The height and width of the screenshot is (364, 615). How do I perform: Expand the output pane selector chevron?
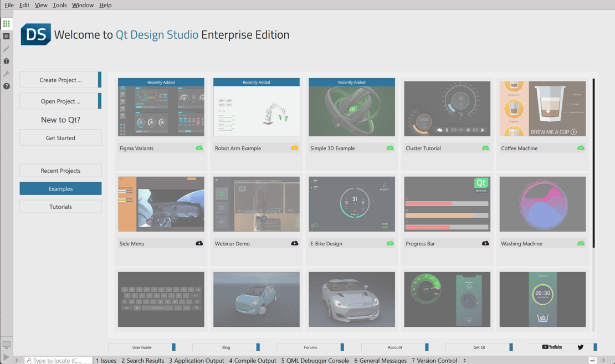coord(464,360)
